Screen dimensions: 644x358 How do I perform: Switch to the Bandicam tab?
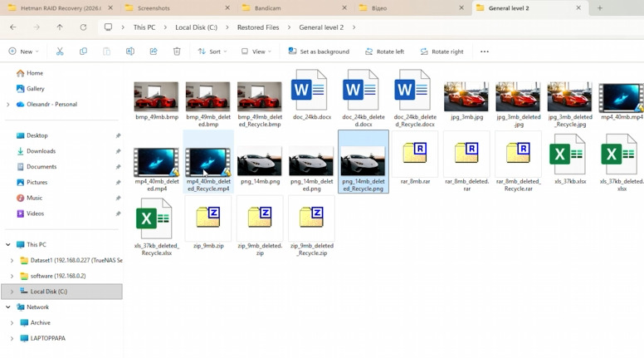tap(294, 7)
